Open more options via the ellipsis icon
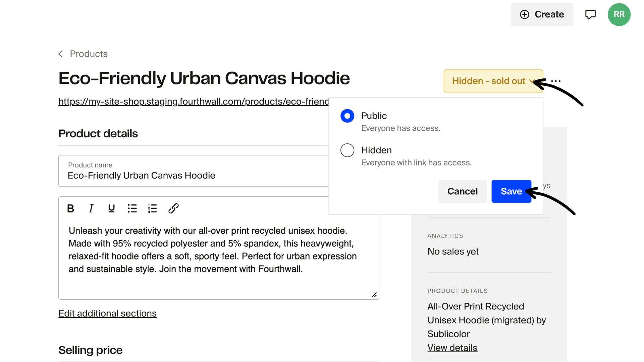 click(555, 81)
